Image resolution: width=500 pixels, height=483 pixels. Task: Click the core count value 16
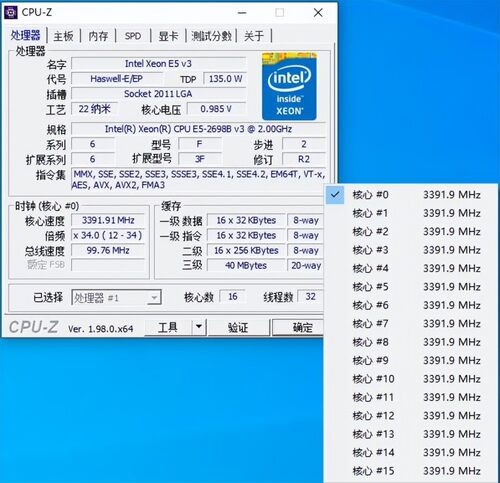[x=232, y=296]
